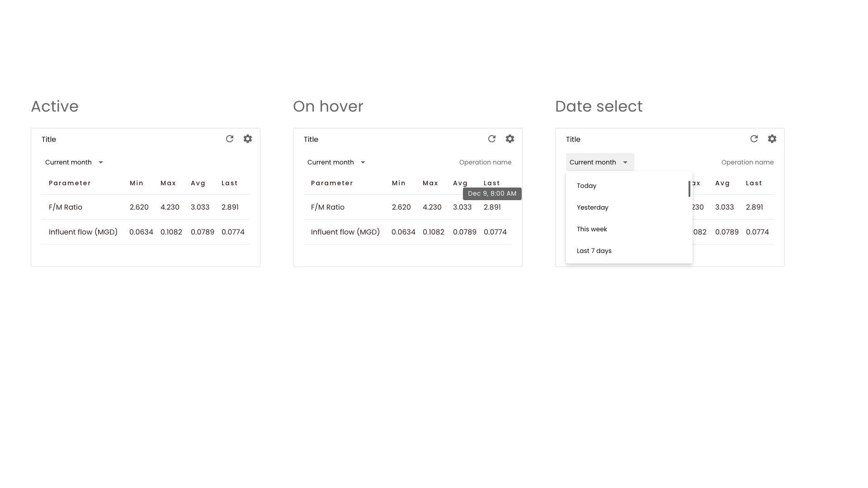Click Parameter column header in Active card
This screenshot has width=868, height=488.
click(x=70, y=183)
